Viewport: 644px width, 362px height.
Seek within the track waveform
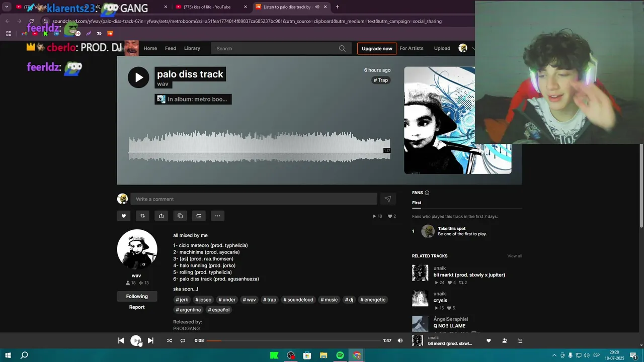pyautogui.click(x=259, y=146)
